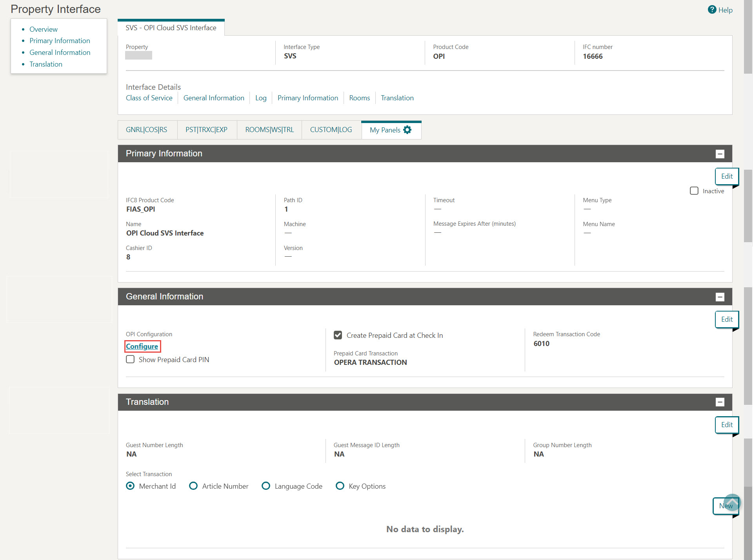Open the Class of Service link

(149, 98)
